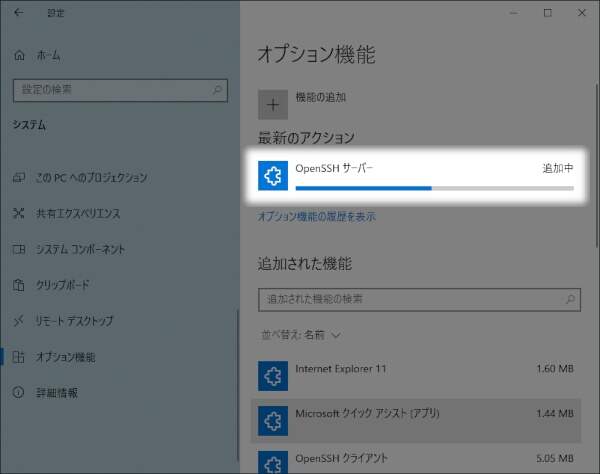
Task: Click the Microsoft クイック アシスト icon
Action: 273,421
